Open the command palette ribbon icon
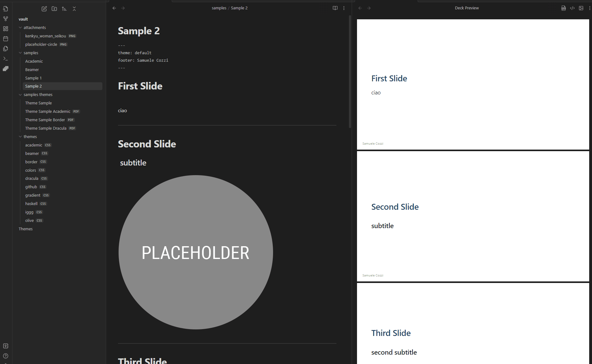592x364 pixels. (x=6, y=59)
